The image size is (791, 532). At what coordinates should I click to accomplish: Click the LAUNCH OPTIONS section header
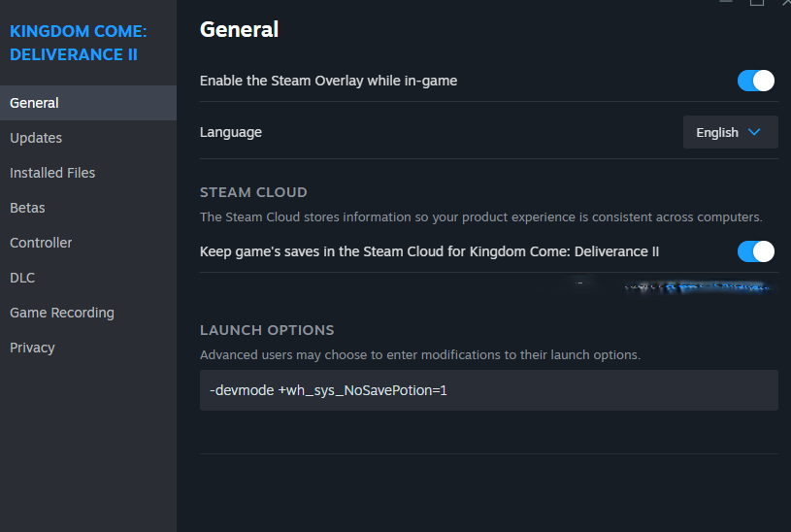[267, 330]
